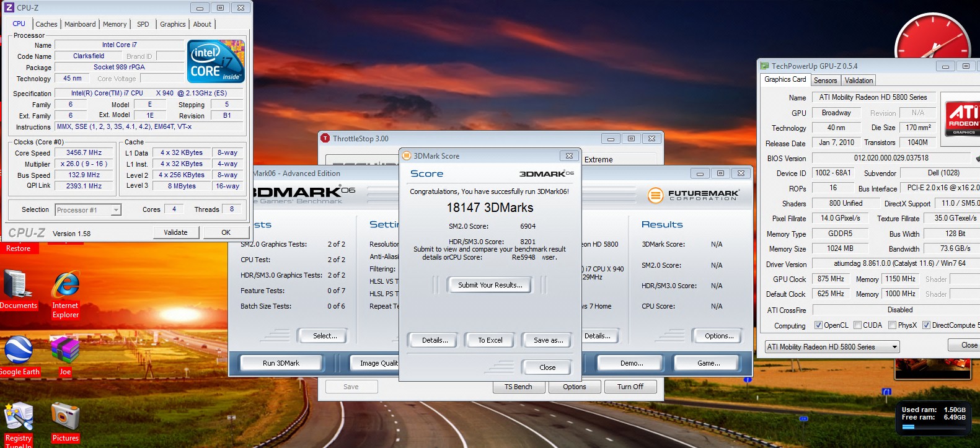This screenshot has height=448, width=980.
Task: Click the Run 3DMark button
Action: click(x=281, y=363)
